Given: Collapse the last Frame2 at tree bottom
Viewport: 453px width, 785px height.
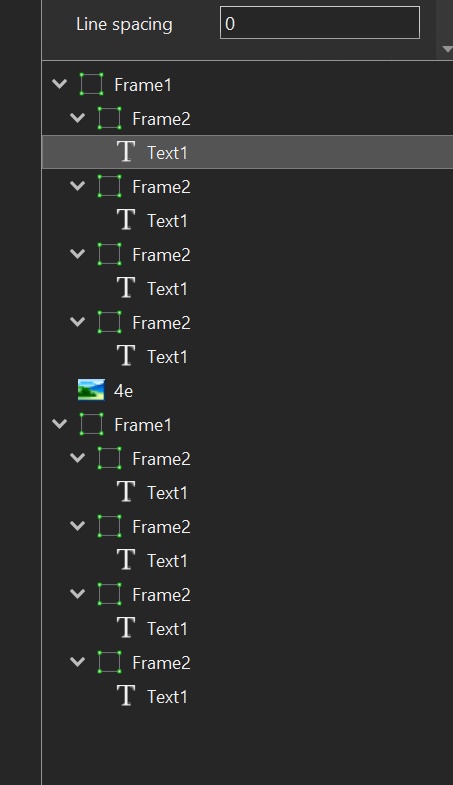Looking at the screenshot, I should pos(78,662).
